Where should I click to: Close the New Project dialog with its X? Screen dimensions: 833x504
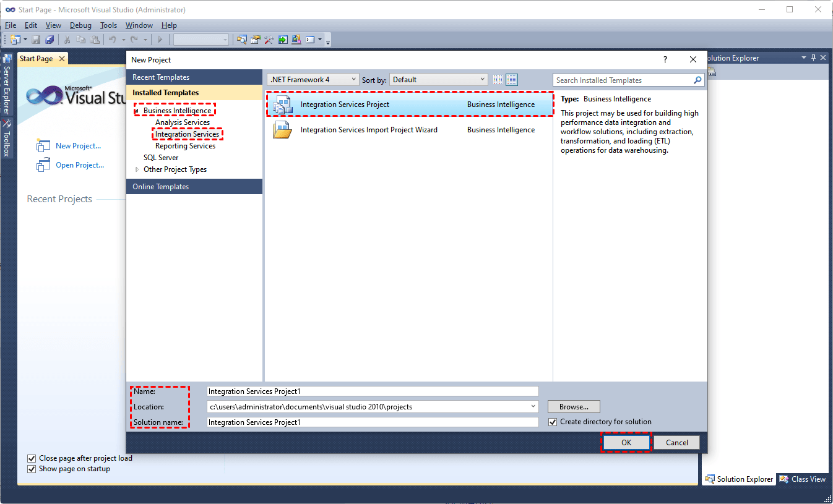pos(693,59)
